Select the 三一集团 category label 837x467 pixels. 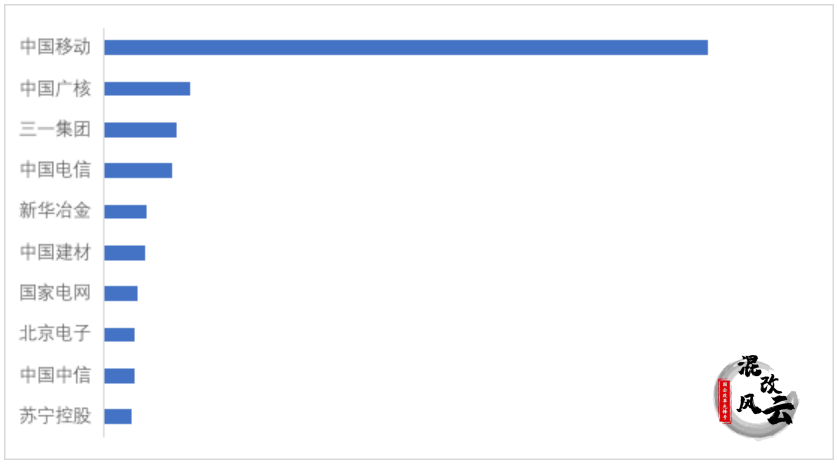pyautogui.click(x=56, y=129)
